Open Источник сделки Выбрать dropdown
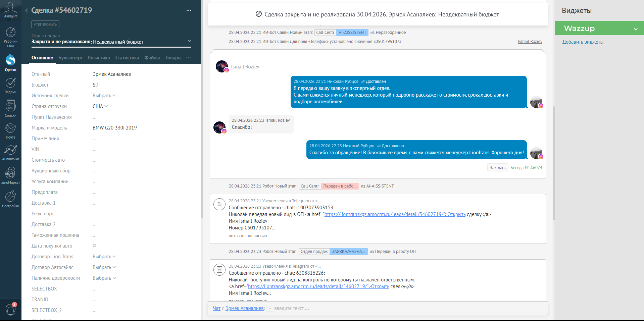The image size is (644, 321). [104, 96]
